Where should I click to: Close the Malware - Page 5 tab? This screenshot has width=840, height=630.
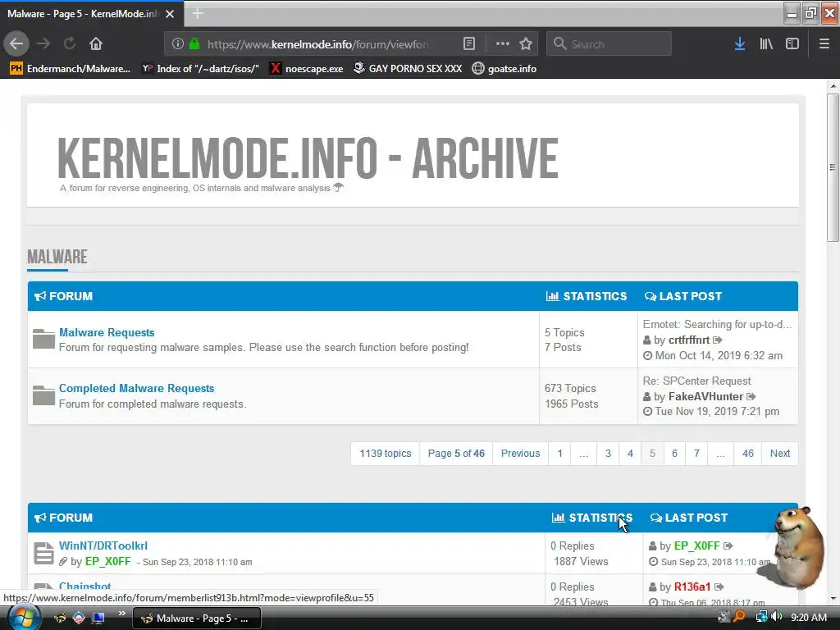170,14
